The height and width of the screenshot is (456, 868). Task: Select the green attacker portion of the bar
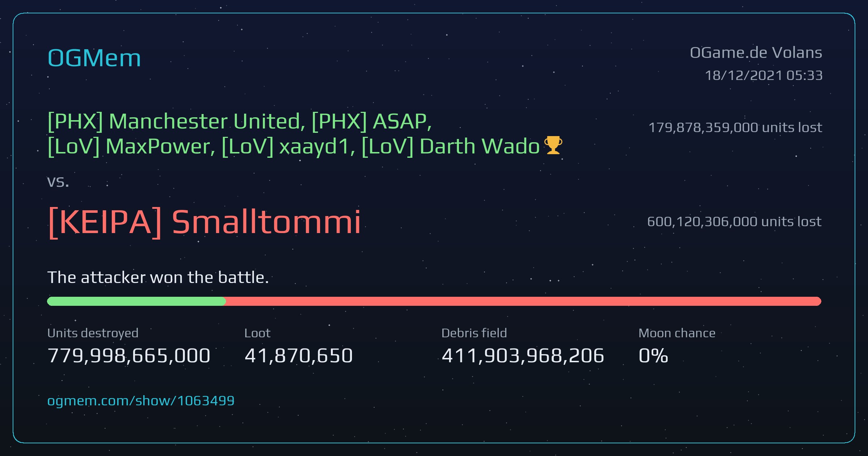click(x=136, y=301)
